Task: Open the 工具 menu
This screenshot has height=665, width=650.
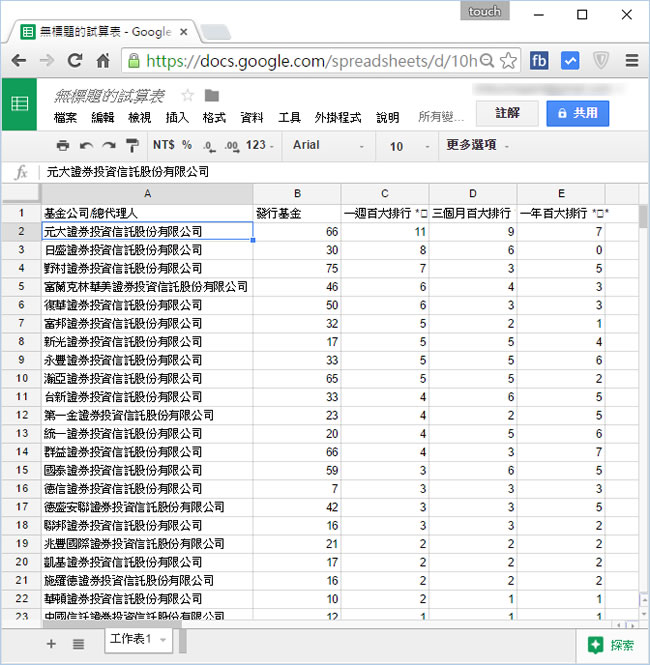Action: pos(289,117)
